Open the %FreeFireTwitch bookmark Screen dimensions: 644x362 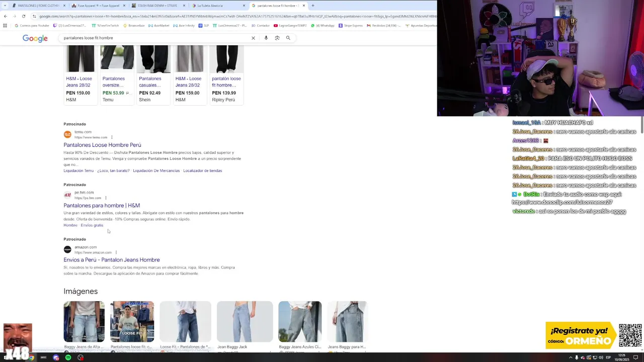[105, 26]
